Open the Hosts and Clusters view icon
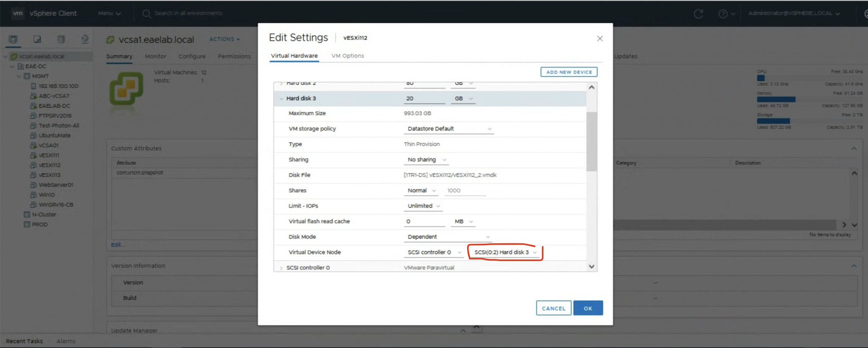 [x=13, y=39]
